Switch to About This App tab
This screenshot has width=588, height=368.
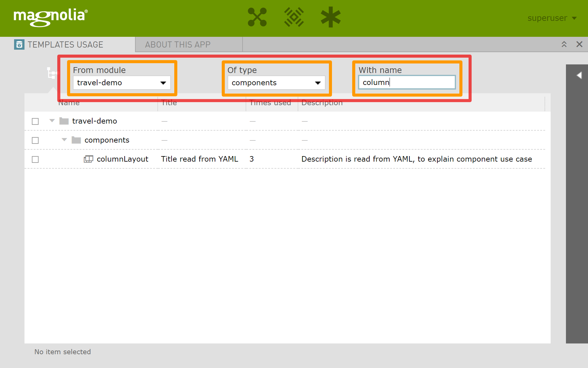178,44
